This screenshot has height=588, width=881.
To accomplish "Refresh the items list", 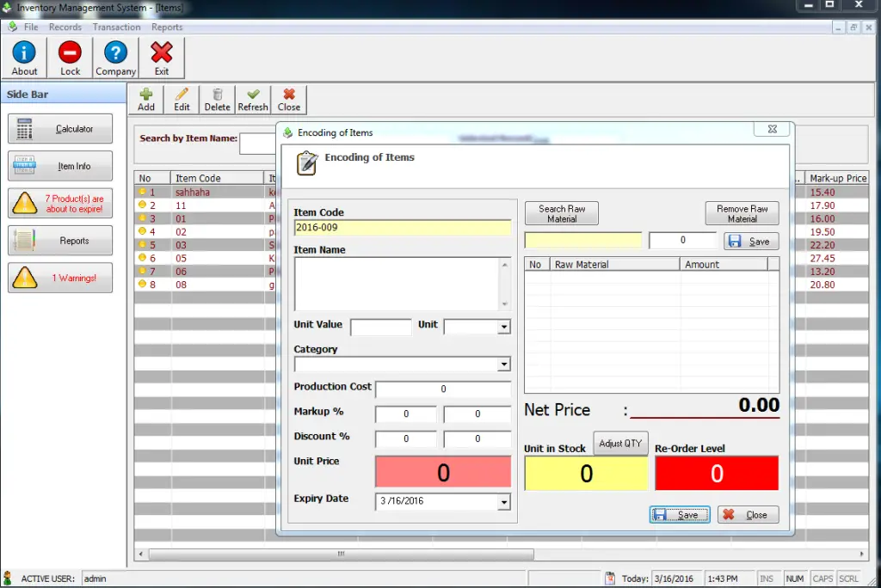I will tap(252, 98).
